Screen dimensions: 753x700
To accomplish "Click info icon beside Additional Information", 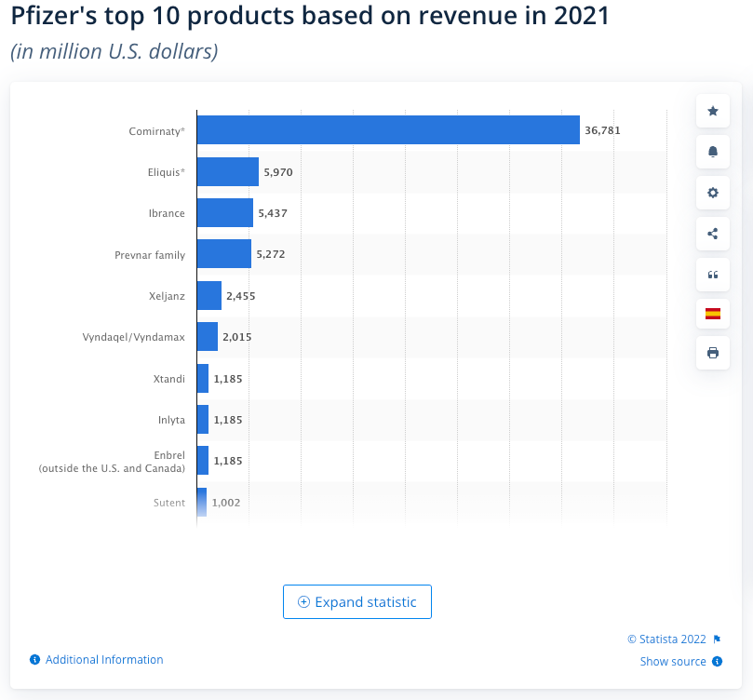I will coord(34,659).
